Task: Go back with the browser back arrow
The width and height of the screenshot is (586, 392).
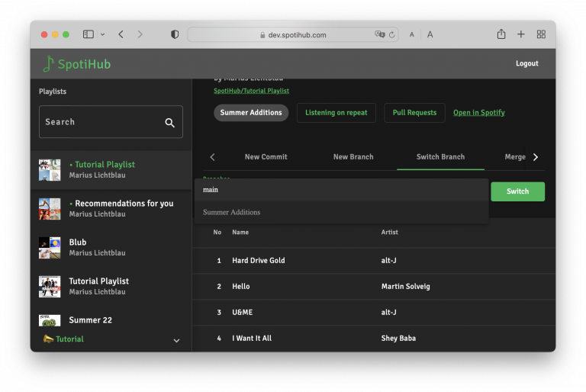Action: pyautogui.click(x=121, y=34)
